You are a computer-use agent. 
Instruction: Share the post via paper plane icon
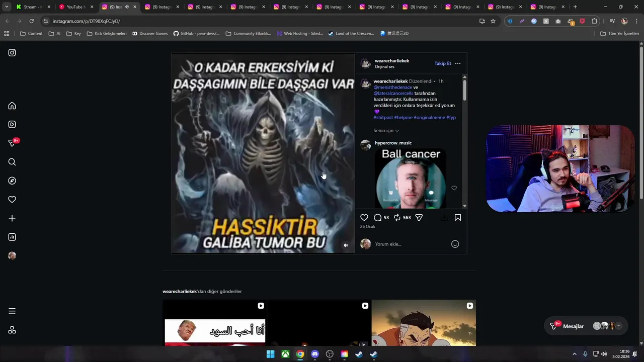(419, 217)
